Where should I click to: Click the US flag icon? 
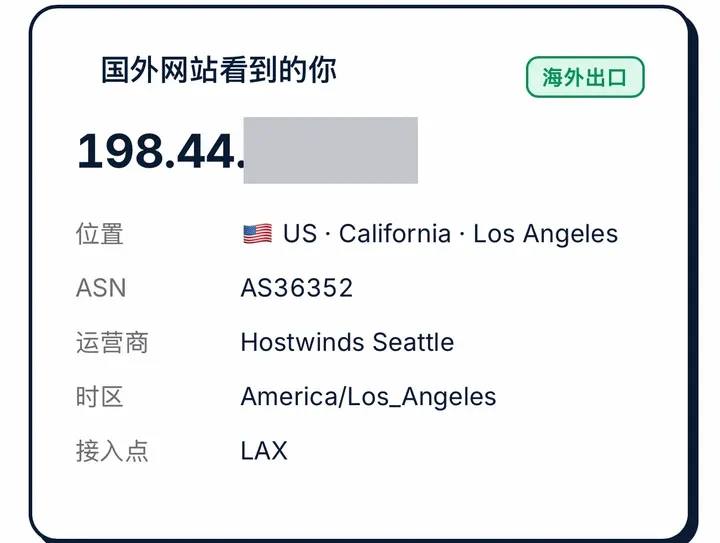(258, 234)
